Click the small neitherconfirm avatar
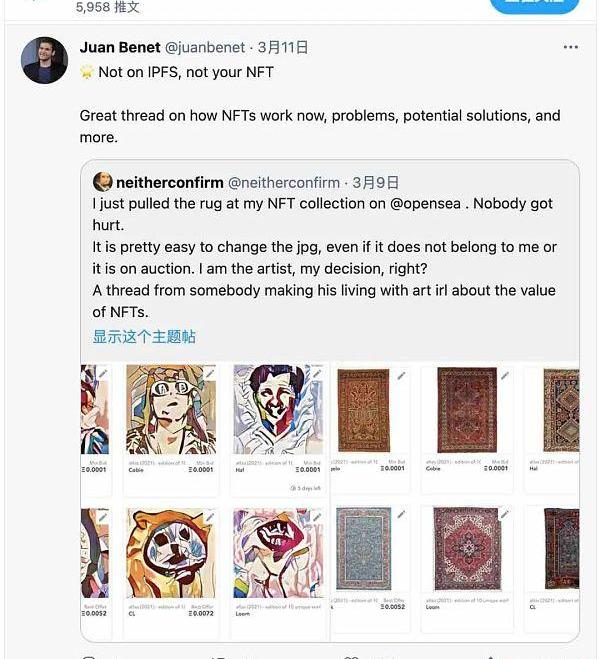Image resolution: width=600 pixels, height=659 pixels. pyautogui.click(x=102, y=182)
